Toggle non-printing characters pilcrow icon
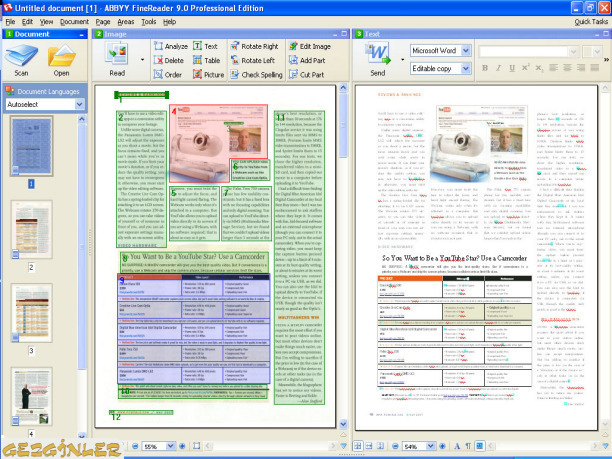 (x=468, y=446)
